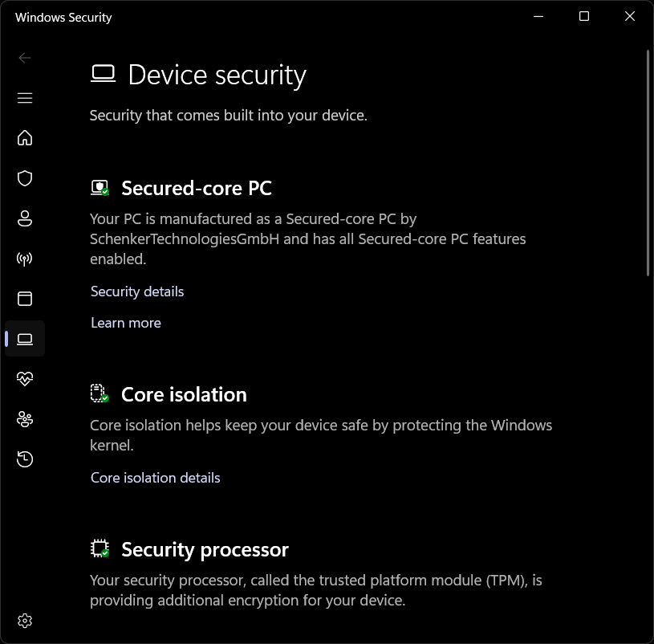Image resolution: width=654 pixels, height=644 pixels.
Task: Open Virus & threat protection shield icon
Action: click(x=24, y=178)
